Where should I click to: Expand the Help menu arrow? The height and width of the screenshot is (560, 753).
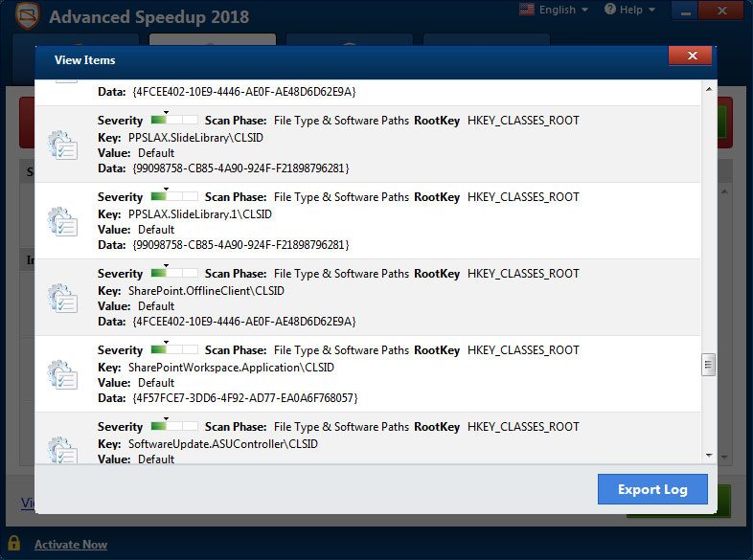(x=652, y=11)
